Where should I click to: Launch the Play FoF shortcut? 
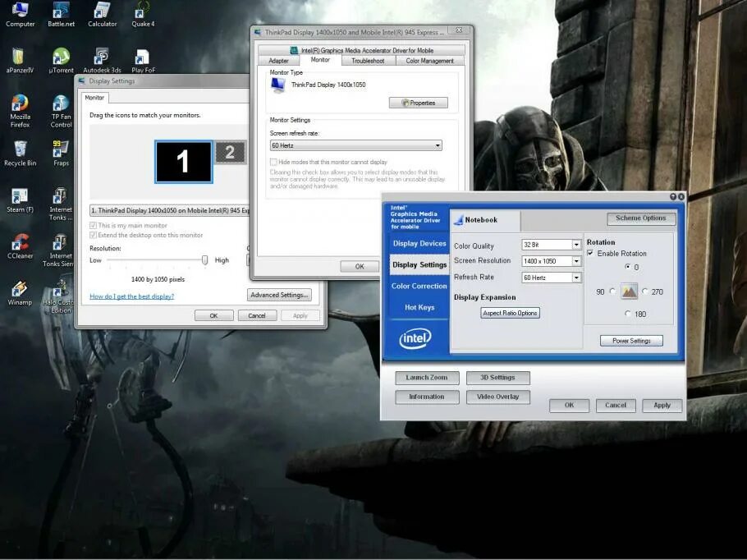(x=143, y=61)
